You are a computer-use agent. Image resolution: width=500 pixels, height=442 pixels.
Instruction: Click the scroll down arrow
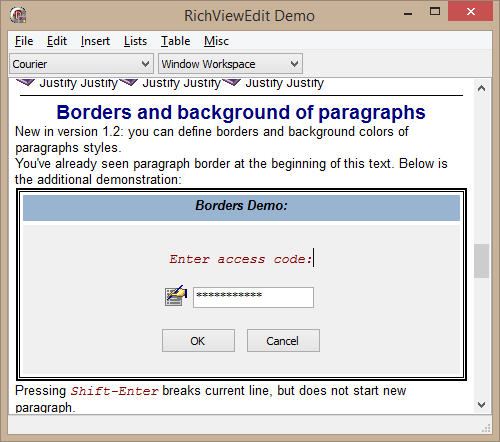point(481,405)
